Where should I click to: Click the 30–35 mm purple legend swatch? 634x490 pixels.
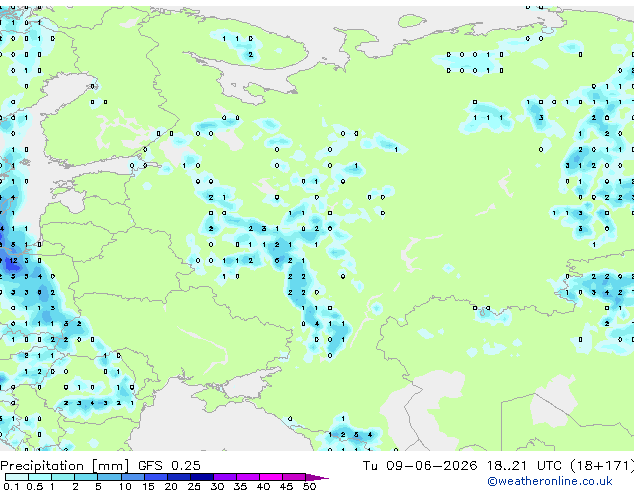click(x=224, y=477)
